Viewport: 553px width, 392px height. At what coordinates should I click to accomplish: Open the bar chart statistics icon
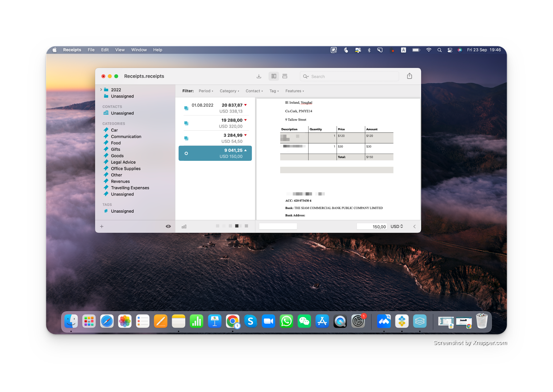coord(184,227)
